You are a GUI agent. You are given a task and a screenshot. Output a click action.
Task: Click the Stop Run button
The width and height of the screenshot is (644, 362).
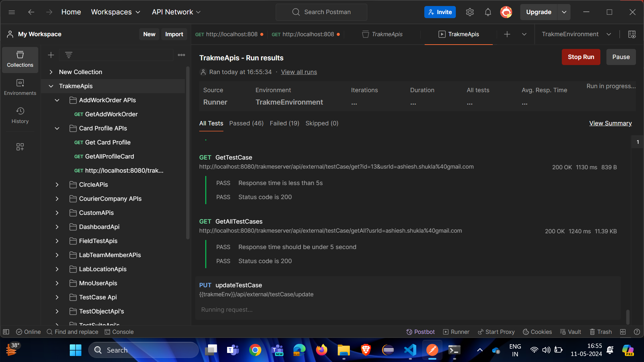581,57
